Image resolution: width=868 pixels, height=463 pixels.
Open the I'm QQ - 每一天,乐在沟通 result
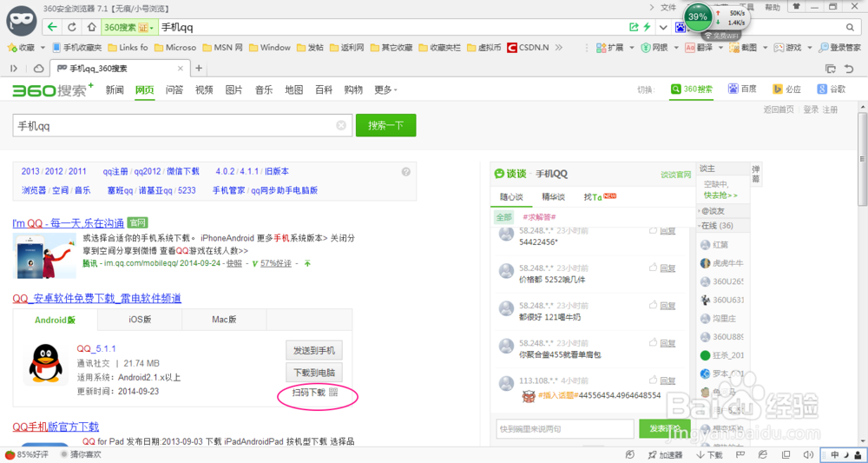point(68,223)
